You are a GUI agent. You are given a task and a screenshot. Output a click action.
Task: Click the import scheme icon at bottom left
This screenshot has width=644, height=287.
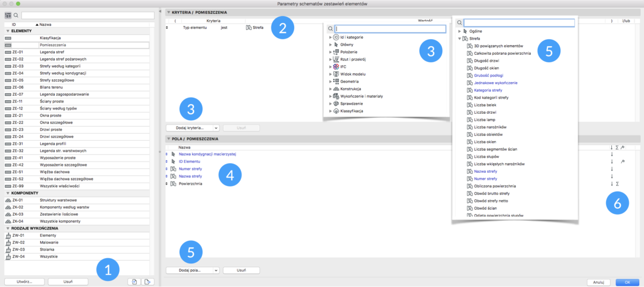coord(133,281)
